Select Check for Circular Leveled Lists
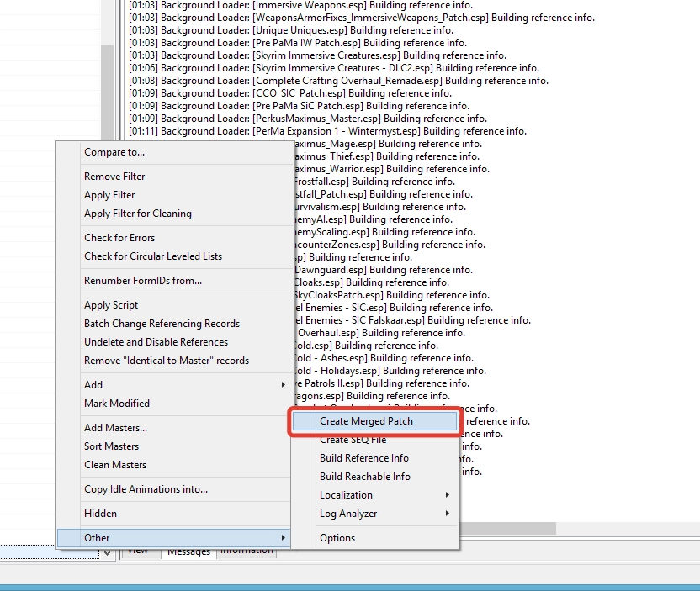Image resolution: width=700 pixels, height=591 pixels. [153, 256]
